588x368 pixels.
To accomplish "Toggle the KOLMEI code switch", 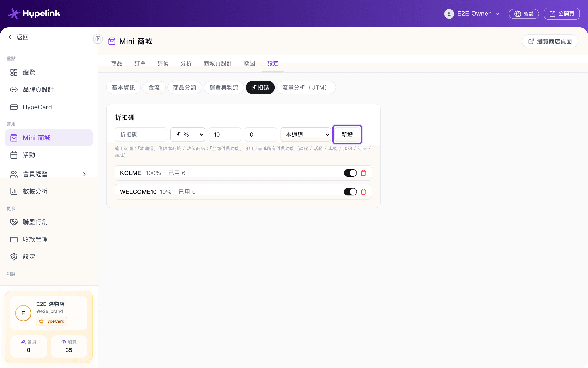I will pyautogui.click(x=350, y=173).
